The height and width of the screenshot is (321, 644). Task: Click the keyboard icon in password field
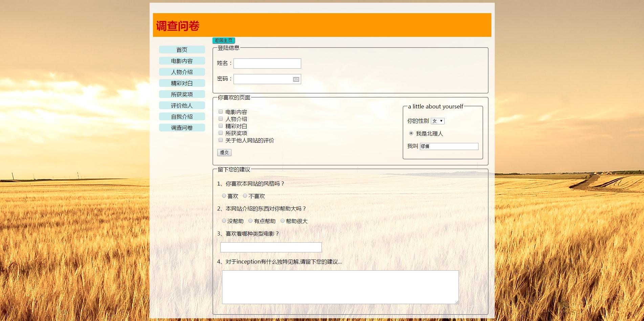(x=296, y=79)
